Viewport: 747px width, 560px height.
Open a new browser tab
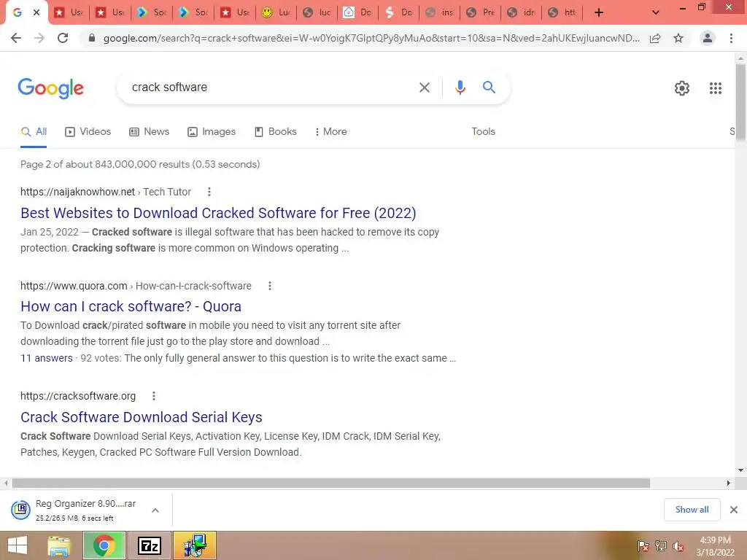pyautogui.click(x=599, y=12)
